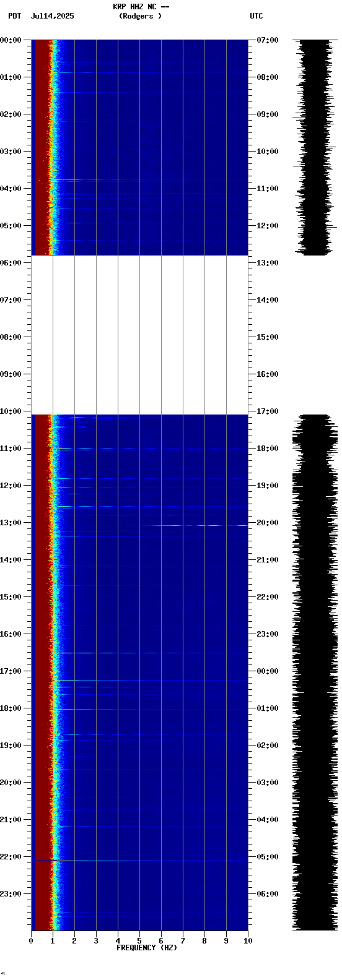Click the 23:00 label on PDT axis
The width and height of the screenshot is (342, 980).
coord(11,894)
